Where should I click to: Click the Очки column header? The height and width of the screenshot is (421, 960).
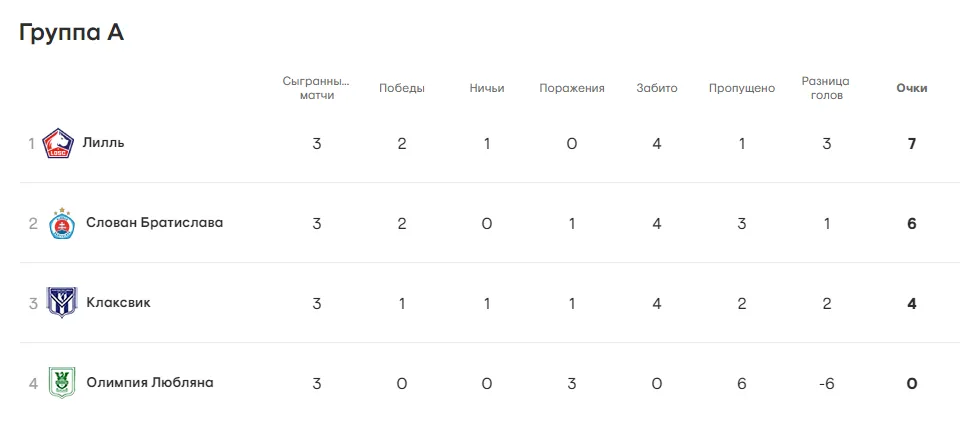(x=911, y=88)
